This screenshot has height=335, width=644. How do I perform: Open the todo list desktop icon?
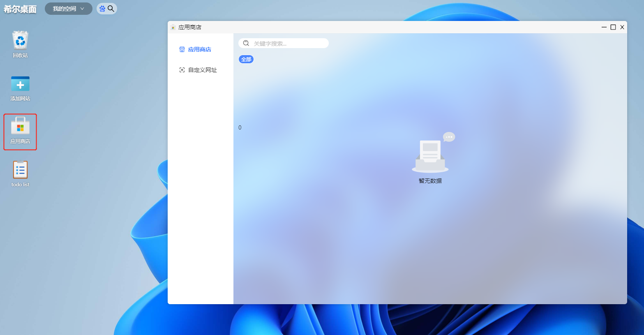pos(20,173)
